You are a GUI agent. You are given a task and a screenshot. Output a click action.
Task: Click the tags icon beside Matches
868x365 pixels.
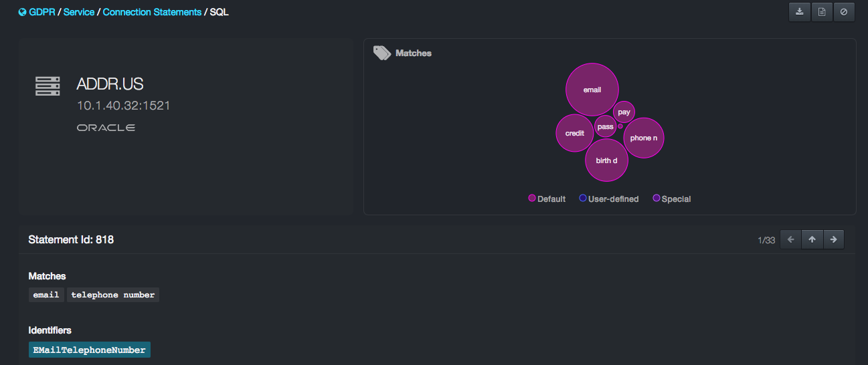382,53
